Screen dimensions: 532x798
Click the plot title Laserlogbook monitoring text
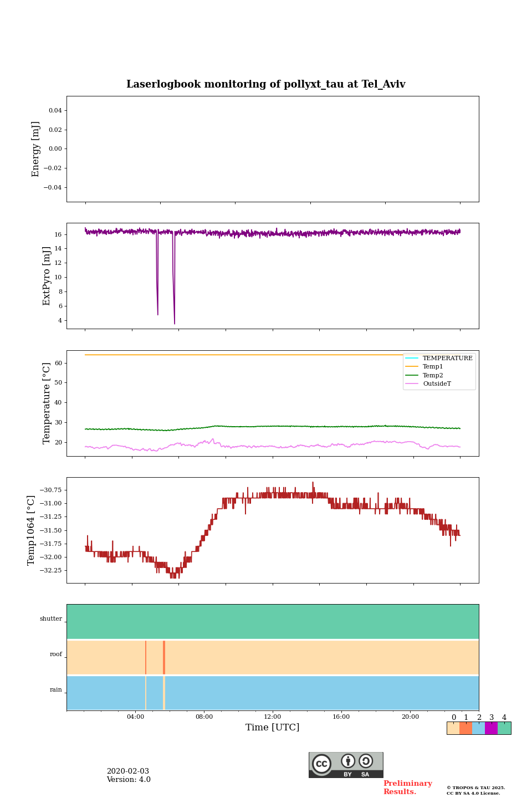tap(266, 84)
